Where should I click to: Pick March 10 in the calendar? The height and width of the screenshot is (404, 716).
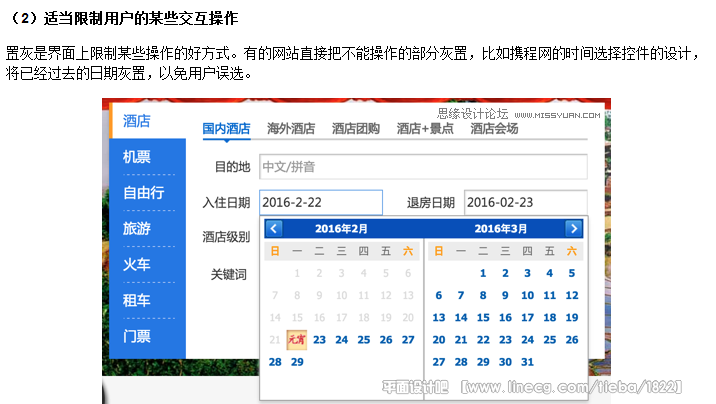point(527,295)
